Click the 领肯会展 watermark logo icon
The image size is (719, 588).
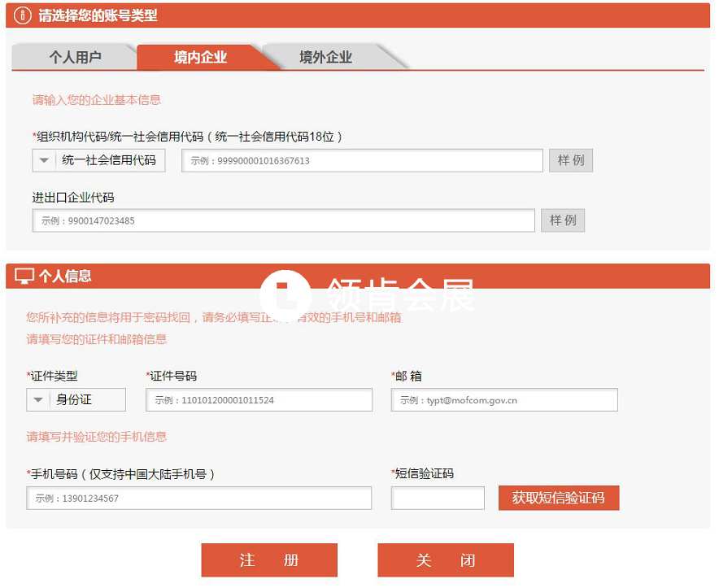point(285,294)
